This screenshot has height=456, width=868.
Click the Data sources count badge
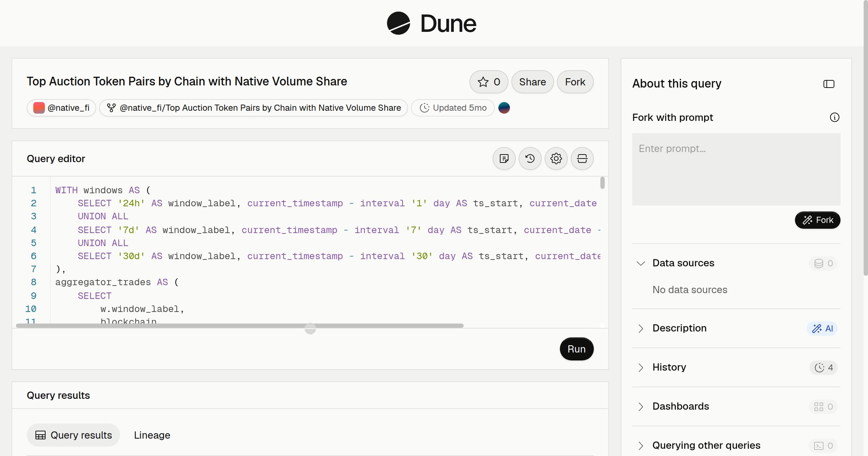[x=823, y=263]
